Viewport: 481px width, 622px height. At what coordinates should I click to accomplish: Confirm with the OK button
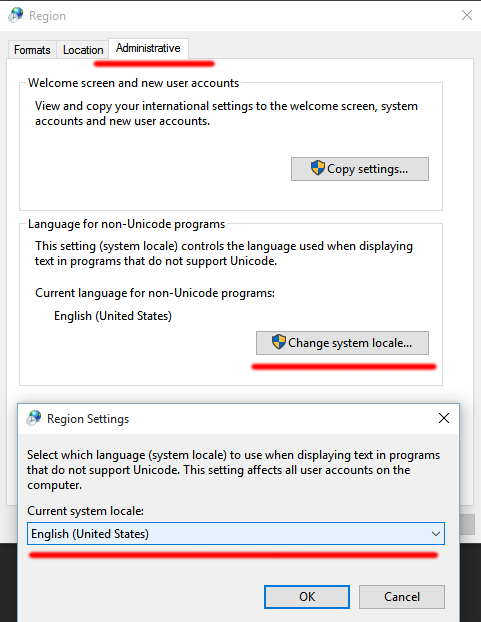[307, 597]
